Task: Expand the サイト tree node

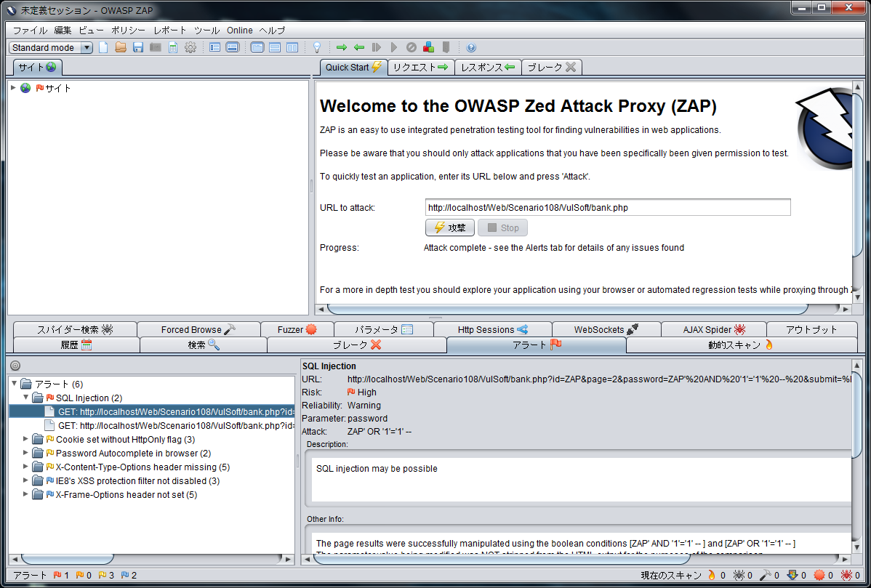Action: pos(13,88)
